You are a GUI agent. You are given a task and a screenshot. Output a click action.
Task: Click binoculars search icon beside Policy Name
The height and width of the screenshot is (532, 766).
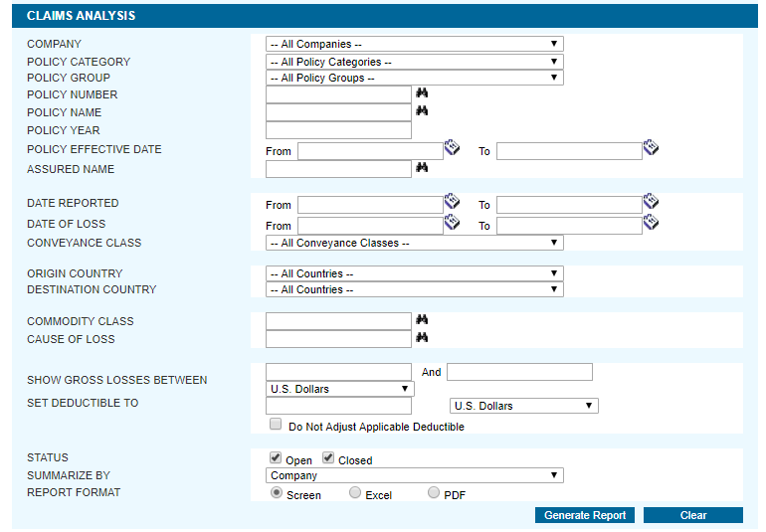point(422,111)
